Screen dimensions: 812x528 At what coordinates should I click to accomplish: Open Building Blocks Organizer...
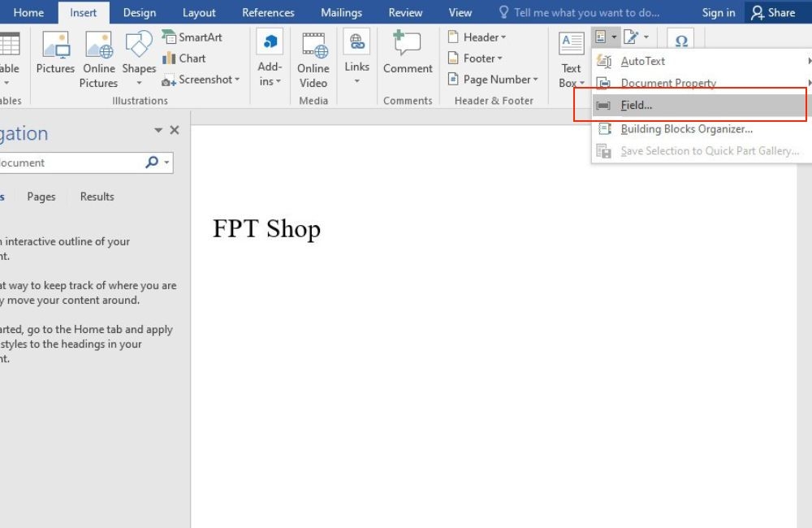[x=702, y=129]
